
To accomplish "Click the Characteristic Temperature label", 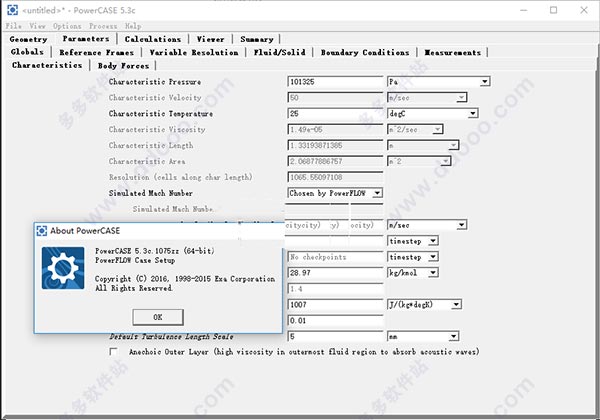I will pos(161,114).
